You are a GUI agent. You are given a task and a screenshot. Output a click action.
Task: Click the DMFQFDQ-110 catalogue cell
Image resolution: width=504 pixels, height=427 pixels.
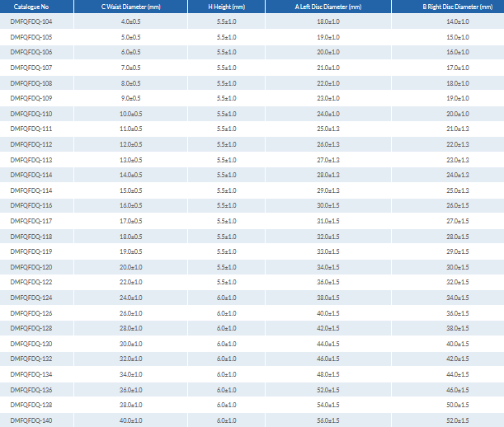click(x=31, y=114)
